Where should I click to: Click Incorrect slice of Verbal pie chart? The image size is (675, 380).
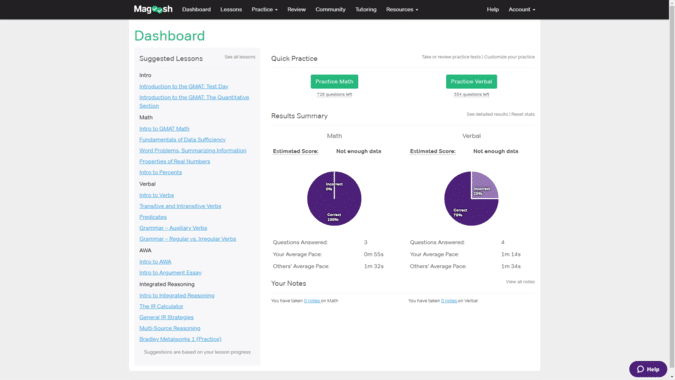(484, 186)
